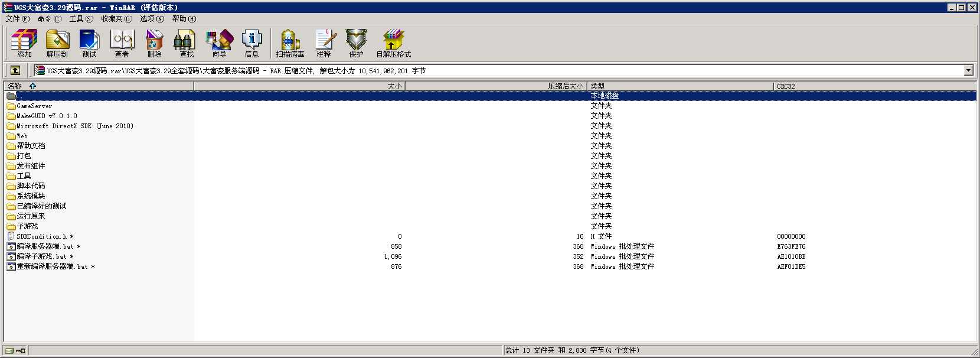Open the 选项(N) options menu
This screenshot has width=980, height=358.
[152, 19]
